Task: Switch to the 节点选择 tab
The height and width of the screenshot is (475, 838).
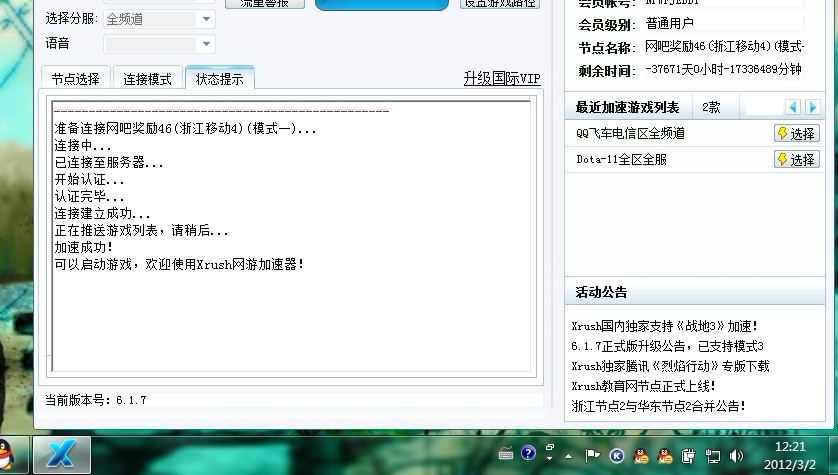Action: click(x=75, y=79)
